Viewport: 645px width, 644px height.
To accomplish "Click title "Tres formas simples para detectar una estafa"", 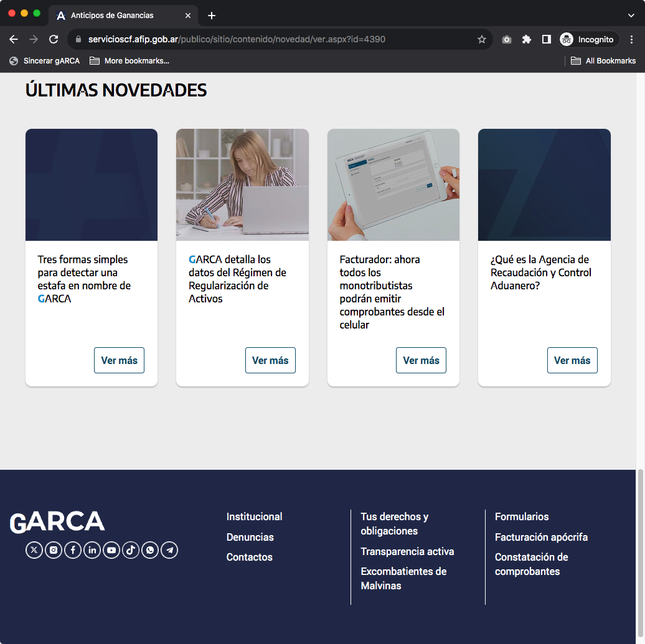I will click(x=84, y=279).
